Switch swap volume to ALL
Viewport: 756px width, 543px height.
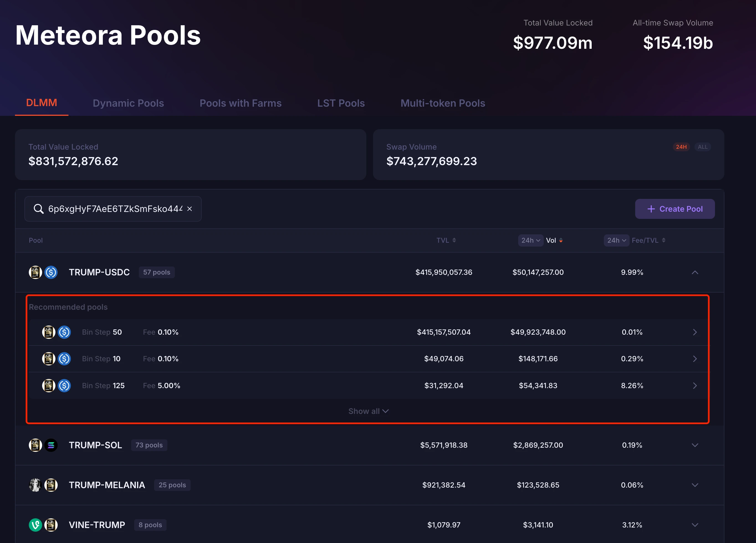703,147
